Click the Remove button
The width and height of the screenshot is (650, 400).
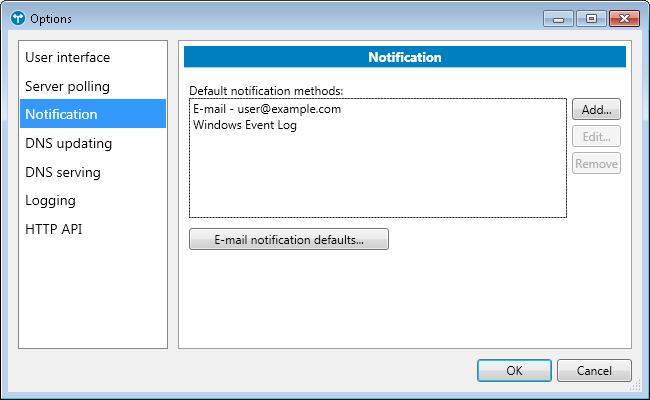pos(596,163)
